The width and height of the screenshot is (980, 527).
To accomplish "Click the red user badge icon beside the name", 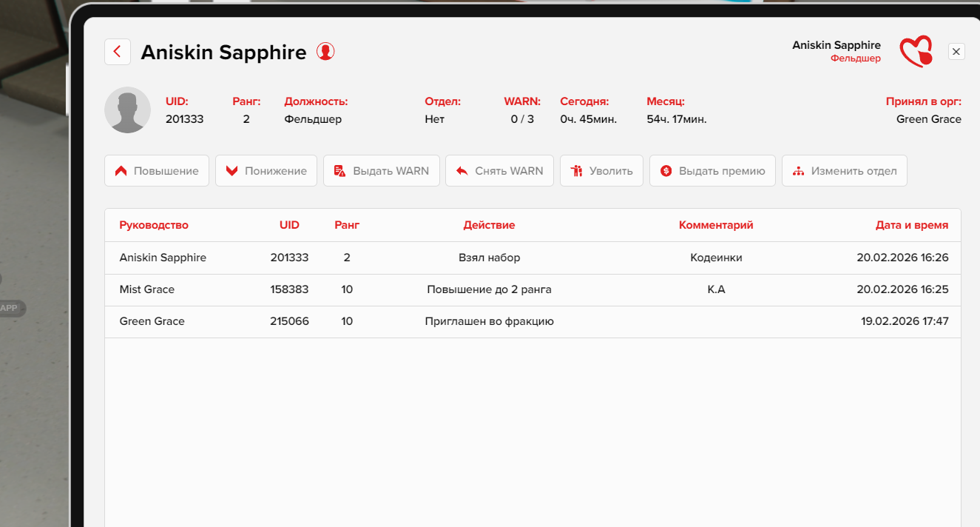I will 325,52.
